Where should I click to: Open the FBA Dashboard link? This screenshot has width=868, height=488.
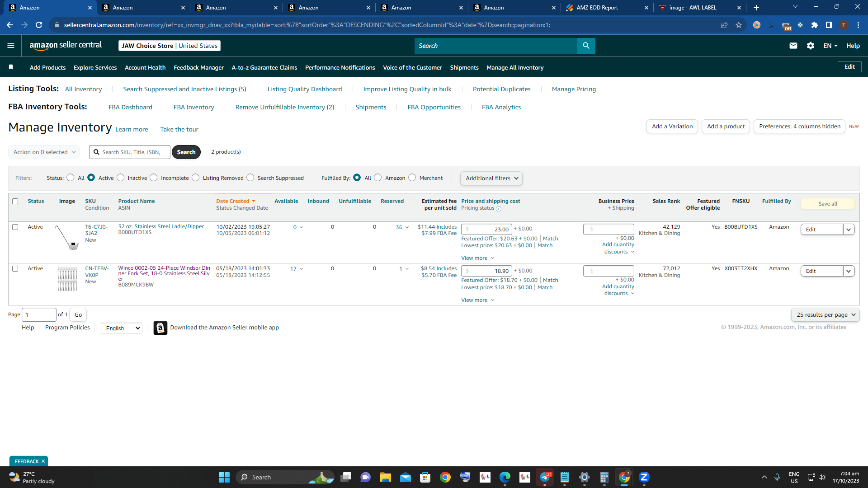coord(130,107)
